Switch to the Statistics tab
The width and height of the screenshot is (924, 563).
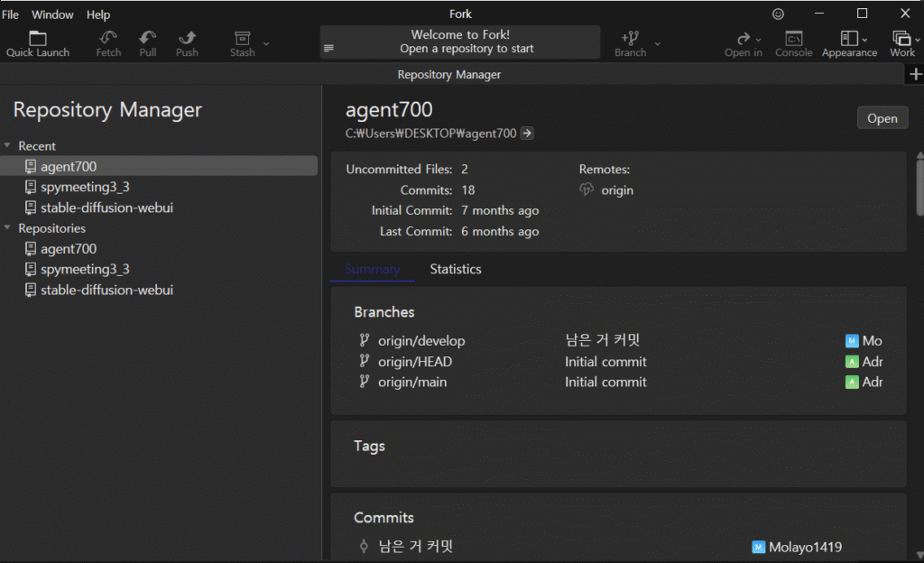(455, 269)
